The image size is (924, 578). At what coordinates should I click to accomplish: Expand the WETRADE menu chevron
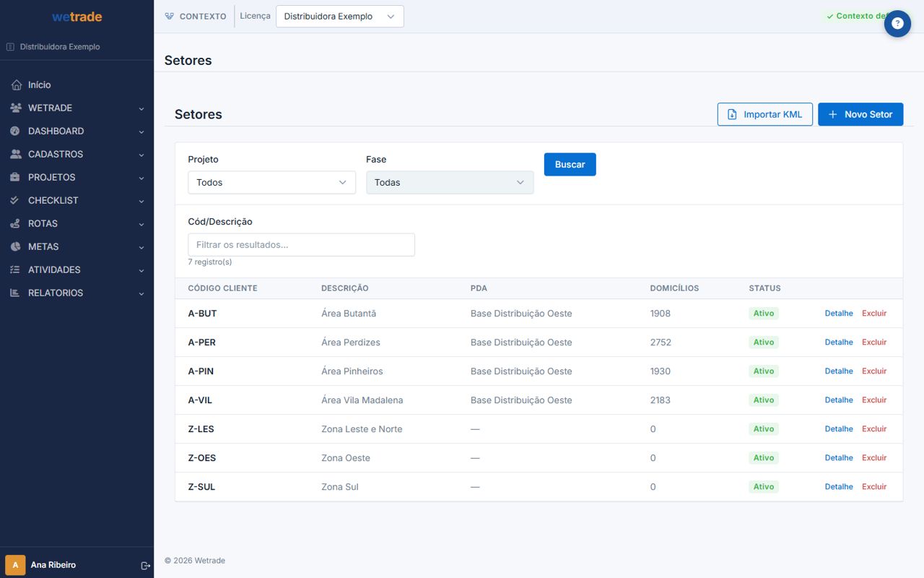tap(141, 109)
